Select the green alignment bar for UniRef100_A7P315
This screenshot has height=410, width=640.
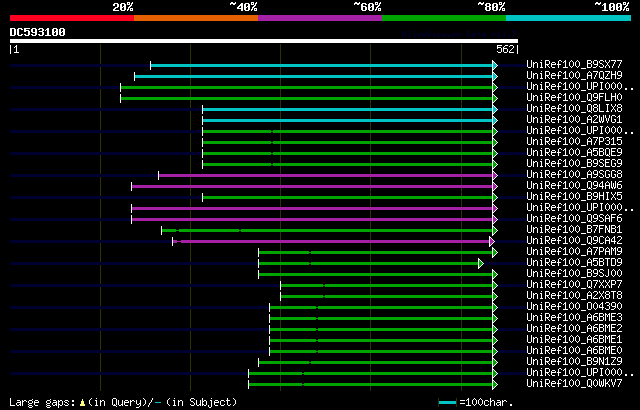pyautogui.click(x=348, y=142)
